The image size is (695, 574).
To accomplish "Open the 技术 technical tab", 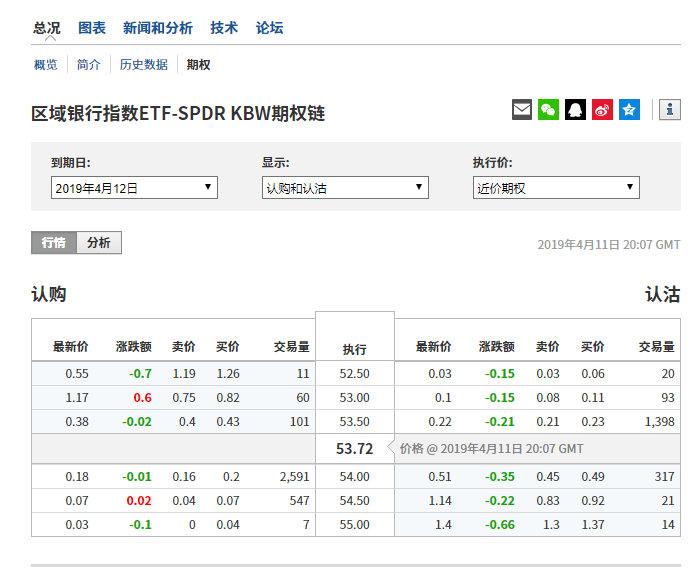I will 224,28.
